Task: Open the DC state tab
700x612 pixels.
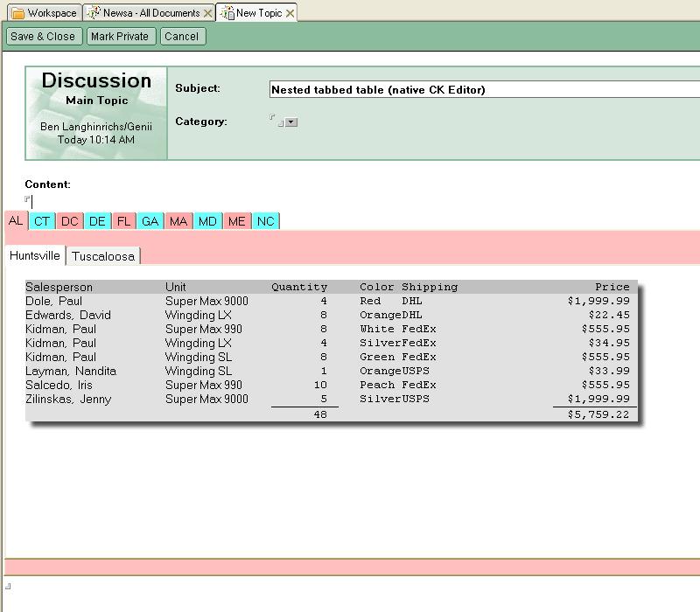Action: (x=70, y=222)
